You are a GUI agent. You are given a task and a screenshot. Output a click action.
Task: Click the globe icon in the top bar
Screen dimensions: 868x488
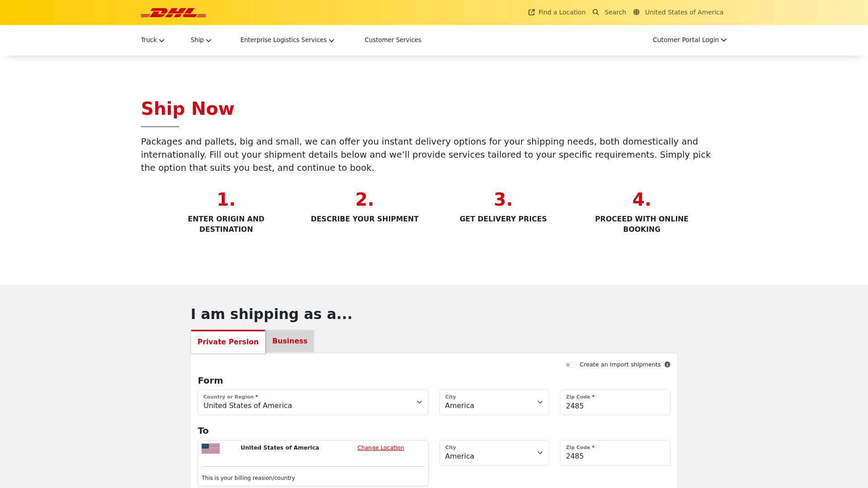click(637, 12)
